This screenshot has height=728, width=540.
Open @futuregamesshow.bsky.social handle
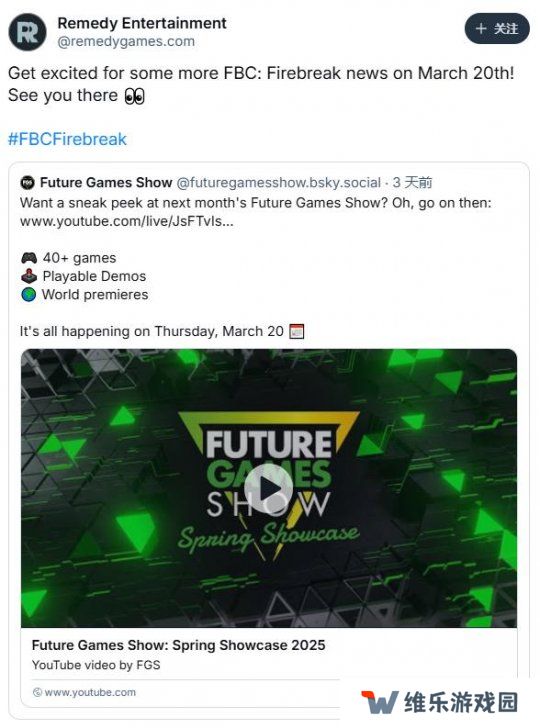tap(279, 182)
